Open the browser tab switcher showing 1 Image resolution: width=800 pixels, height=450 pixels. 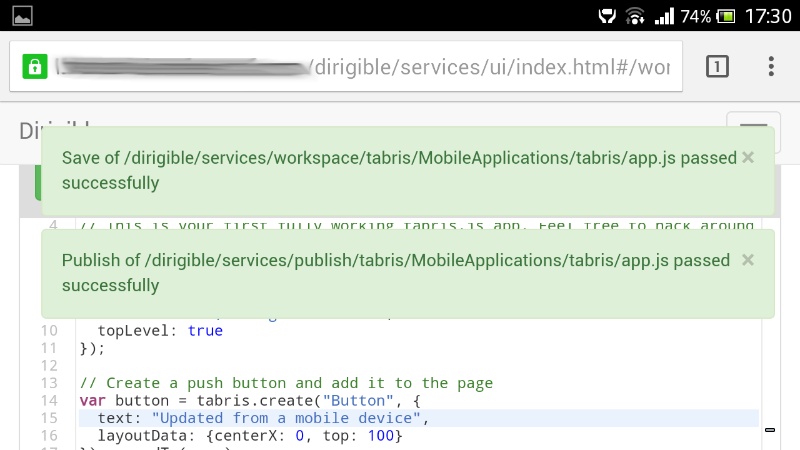[717, 66]
